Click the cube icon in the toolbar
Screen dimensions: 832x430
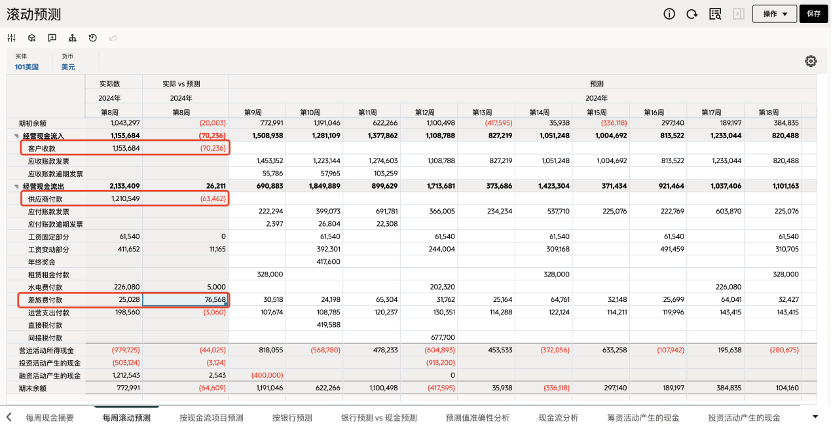pyautogui.click(x=32, y=38)
